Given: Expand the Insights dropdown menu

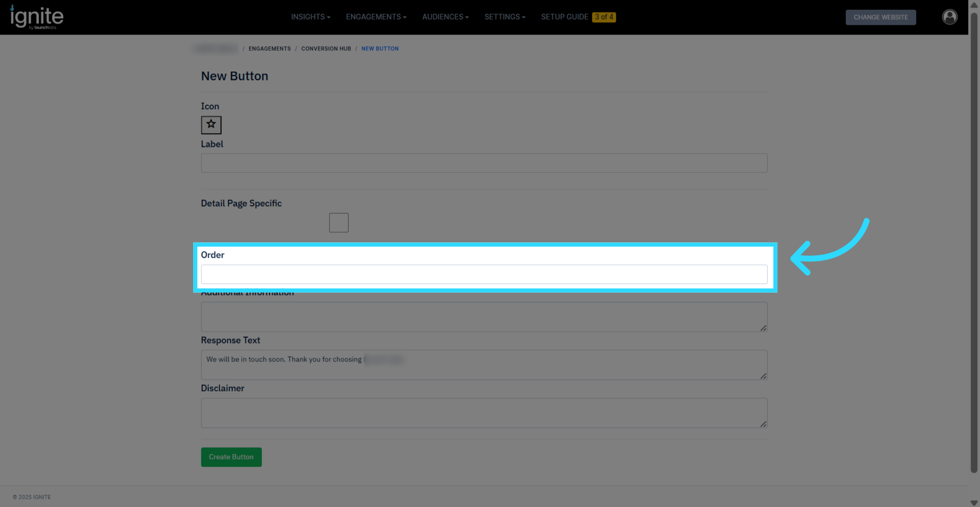Looking at the screenshot, I should coord(310,17).
